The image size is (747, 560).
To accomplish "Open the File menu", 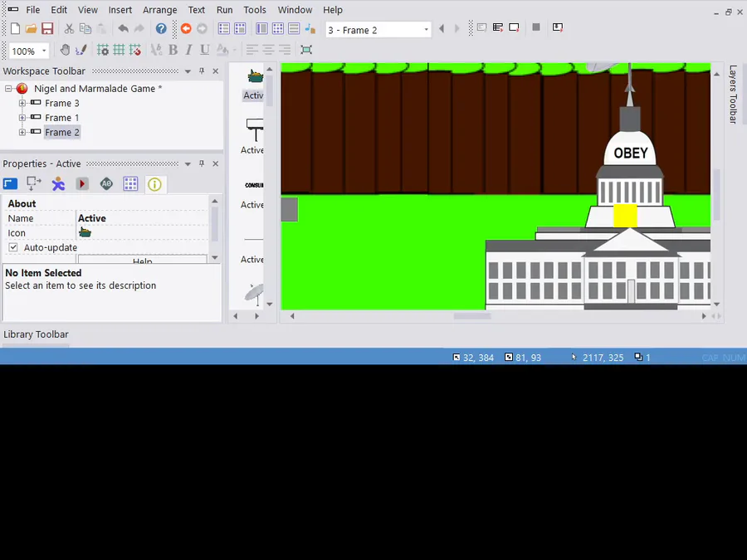I will coord(33,10).
